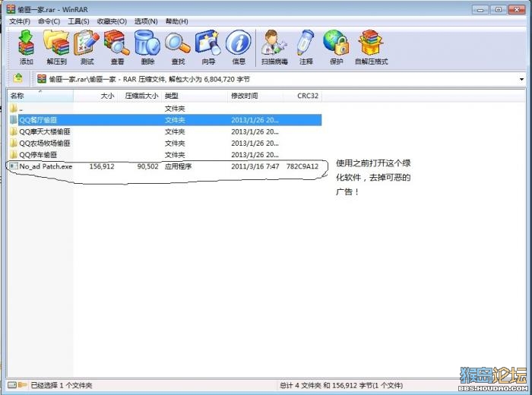Open the 向导 (Wizard) toolbar icon

(208, 43)
